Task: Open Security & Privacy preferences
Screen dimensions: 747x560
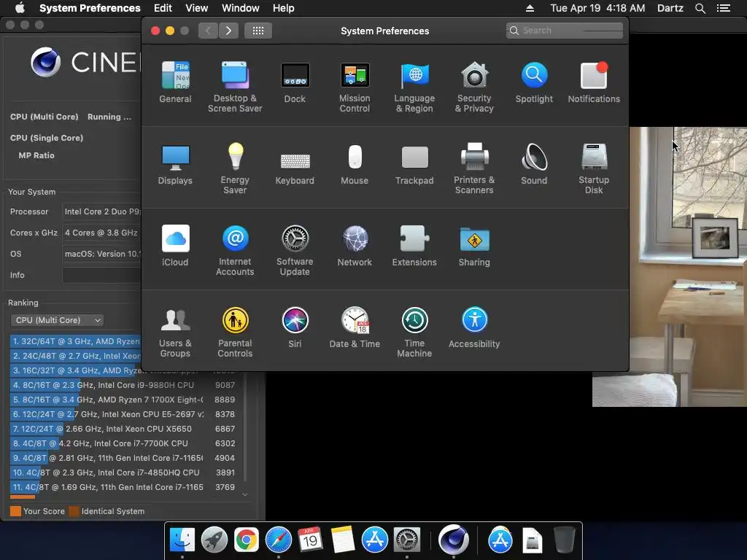Action: 474,87
